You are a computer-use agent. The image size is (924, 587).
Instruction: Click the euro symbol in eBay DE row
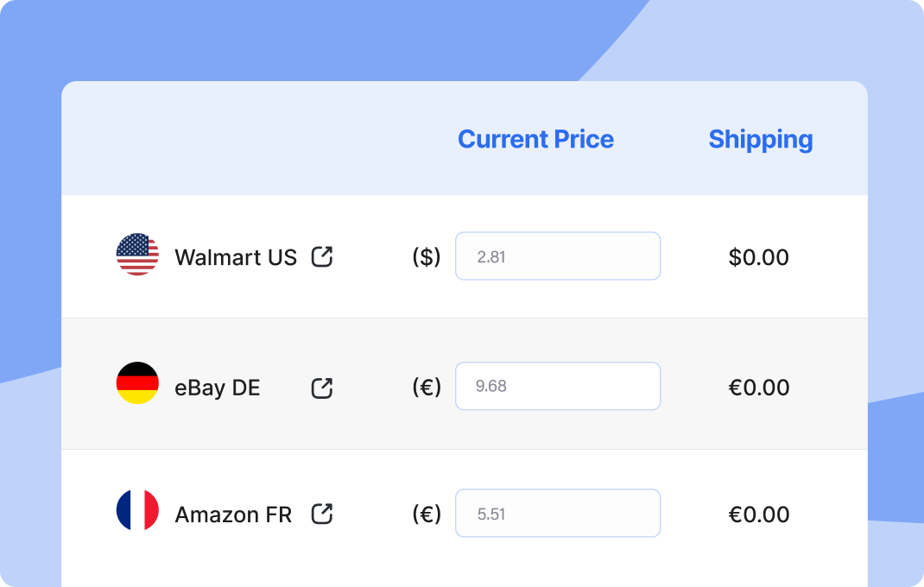coord(426,388)
